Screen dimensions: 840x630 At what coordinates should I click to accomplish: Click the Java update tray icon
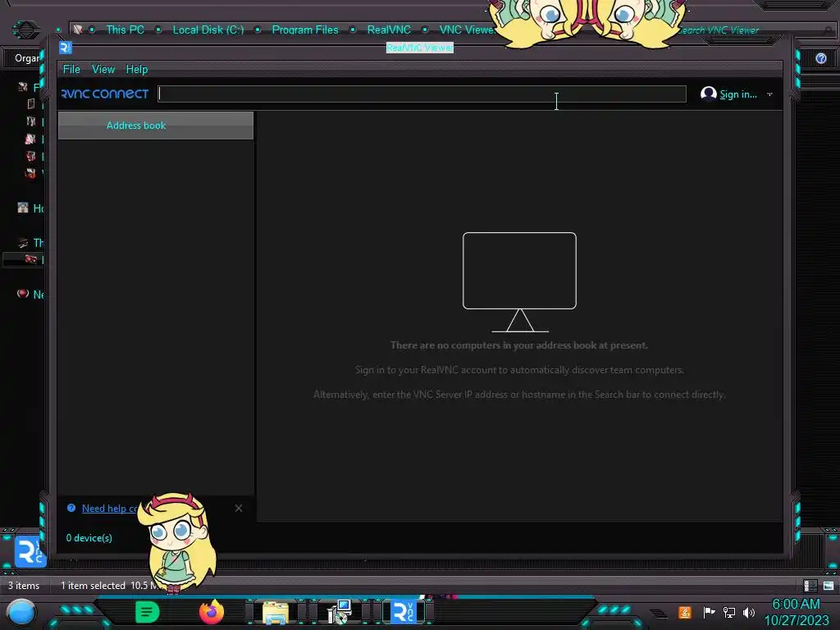[x=685, y=612]
